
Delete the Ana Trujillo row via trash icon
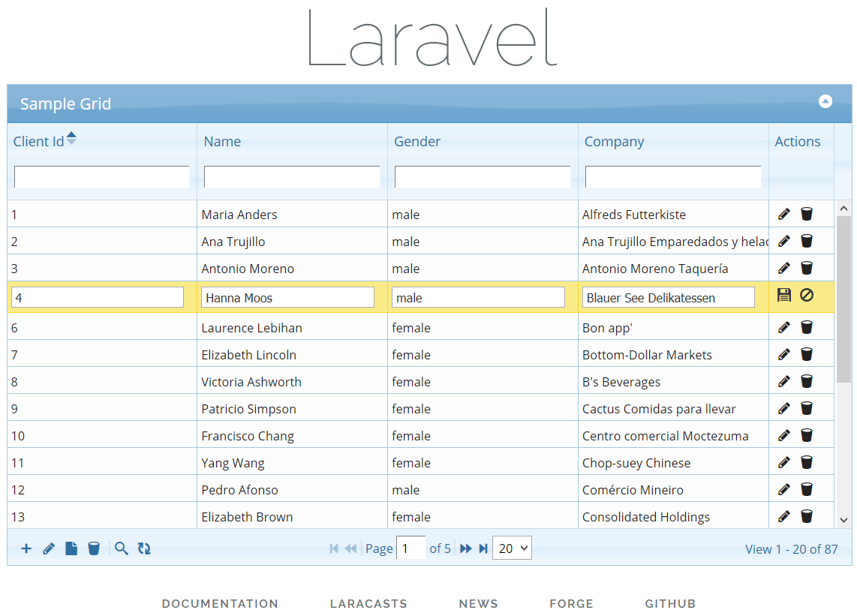click(807, 241)
